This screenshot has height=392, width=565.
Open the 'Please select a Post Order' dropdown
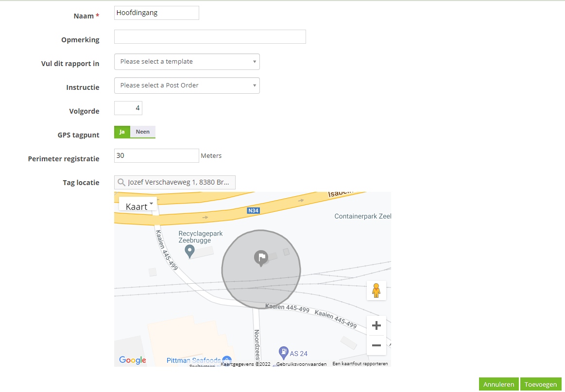(187, 85)
